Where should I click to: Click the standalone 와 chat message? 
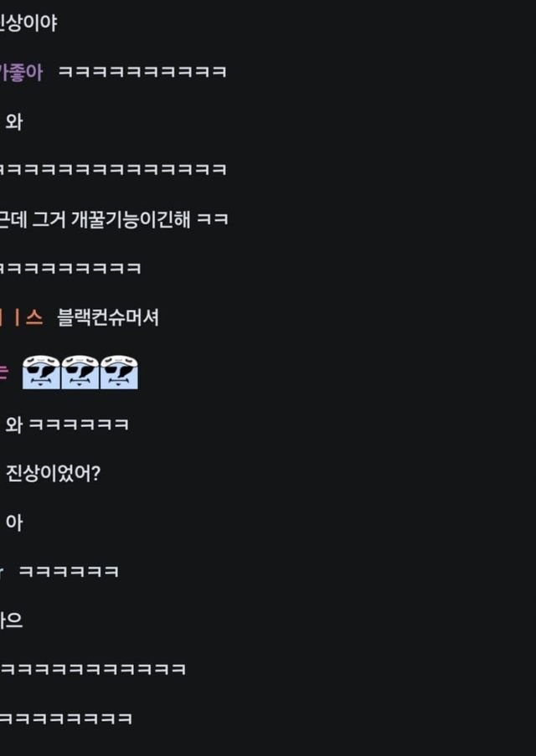click(x=14, y=122)
